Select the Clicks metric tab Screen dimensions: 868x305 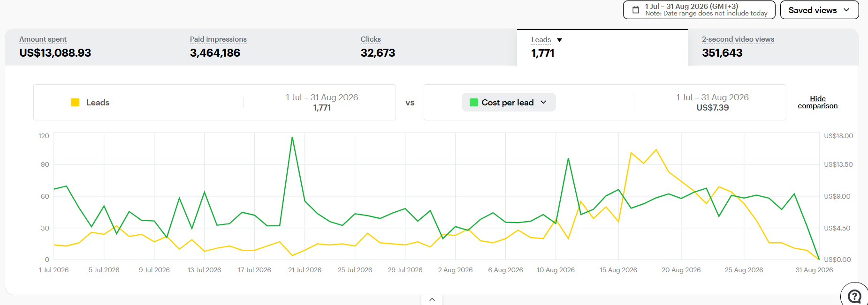pos(432,47)
